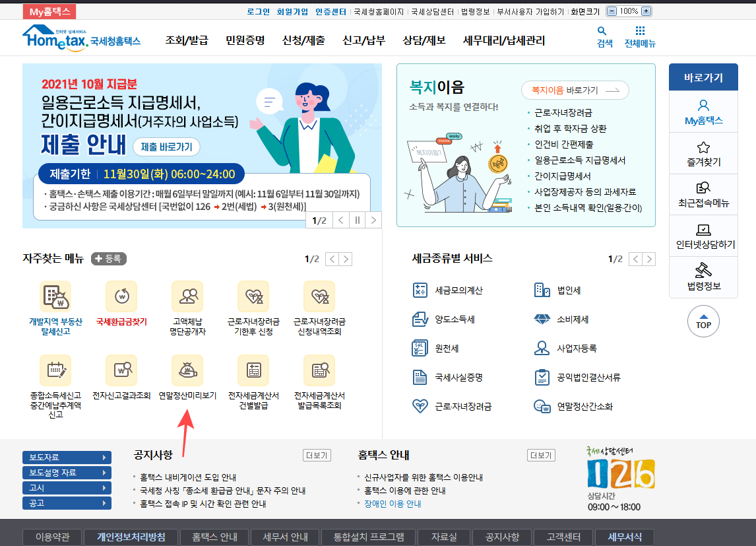The image size is (756, 546).
Task: Go to previous 자주찾는 메뉴 page
Action: (x=332, y=259)
